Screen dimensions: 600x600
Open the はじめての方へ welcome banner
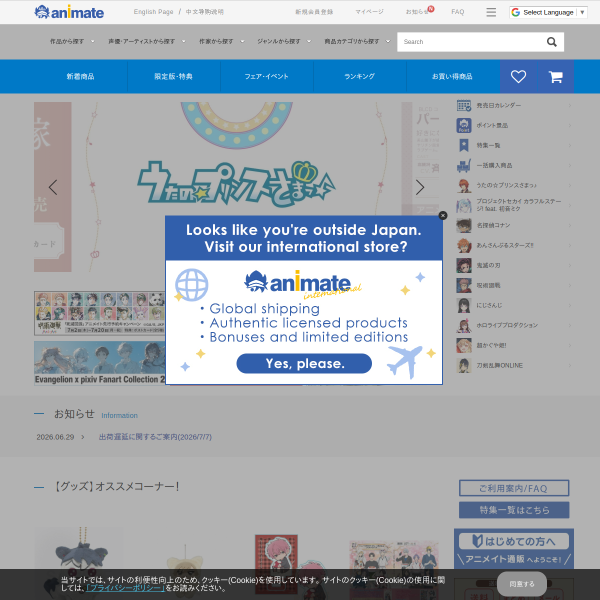514,549
